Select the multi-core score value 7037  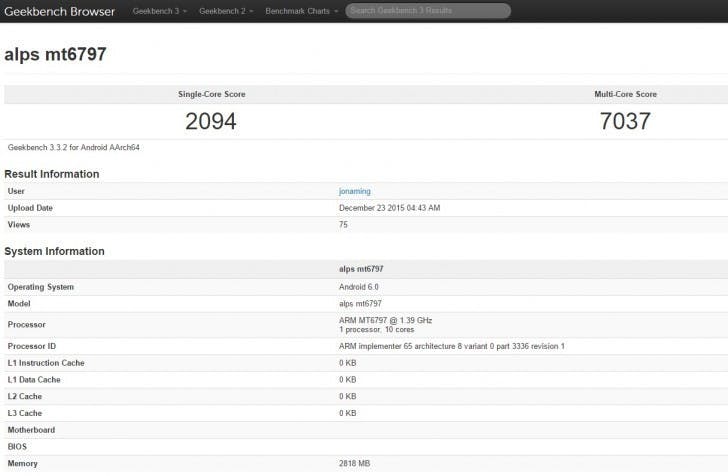625,121
